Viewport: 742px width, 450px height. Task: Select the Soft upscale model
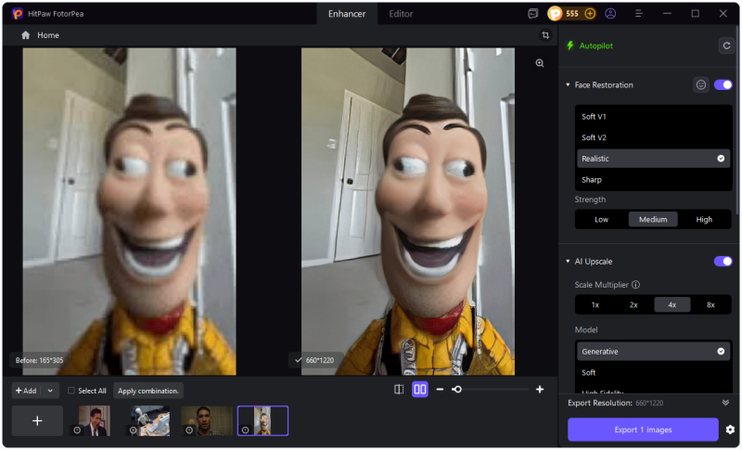pos(653,372)
